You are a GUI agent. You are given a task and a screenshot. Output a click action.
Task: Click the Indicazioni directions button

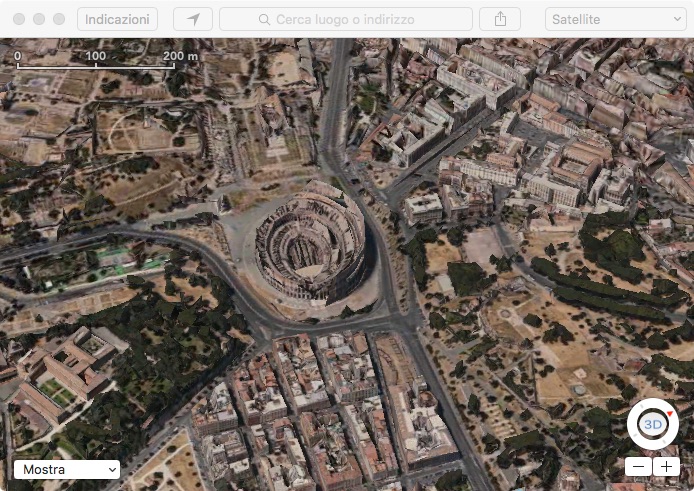tap(117, 19)
